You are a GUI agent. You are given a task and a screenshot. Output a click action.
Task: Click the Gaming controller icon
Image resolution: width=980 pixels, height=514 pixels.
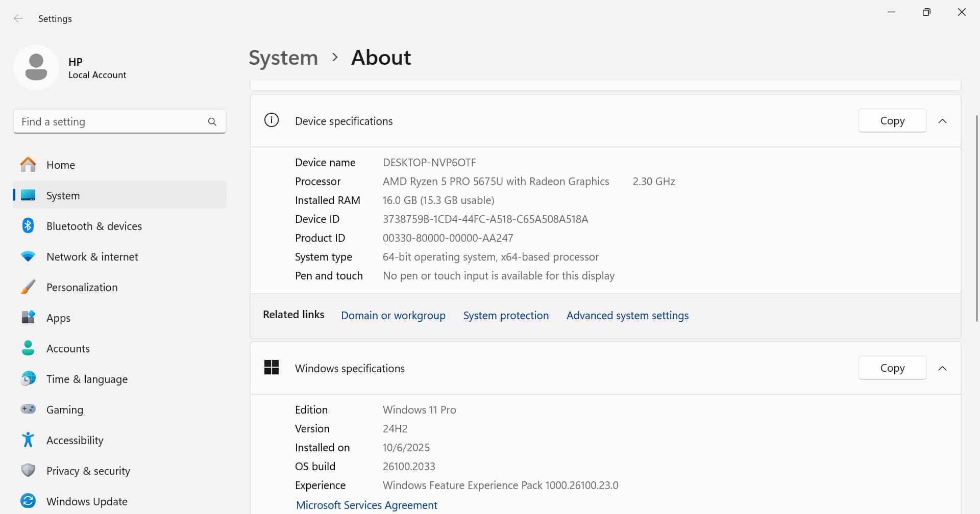[28, 409]
